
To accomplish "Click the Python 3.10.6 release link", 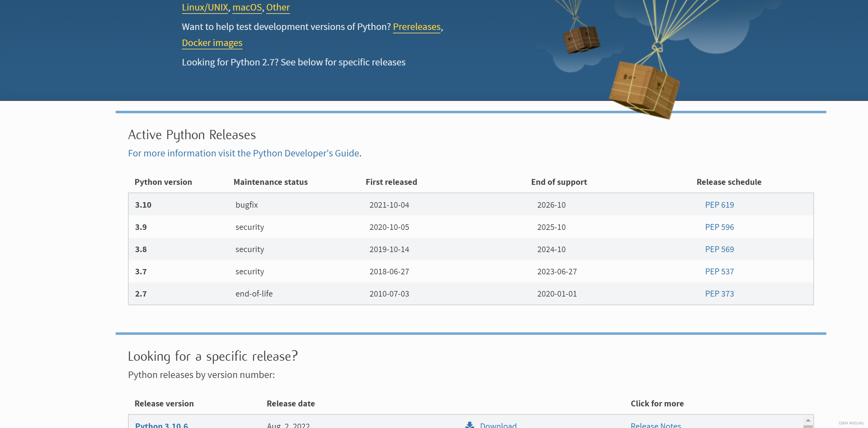I will (x=161, y=425).
